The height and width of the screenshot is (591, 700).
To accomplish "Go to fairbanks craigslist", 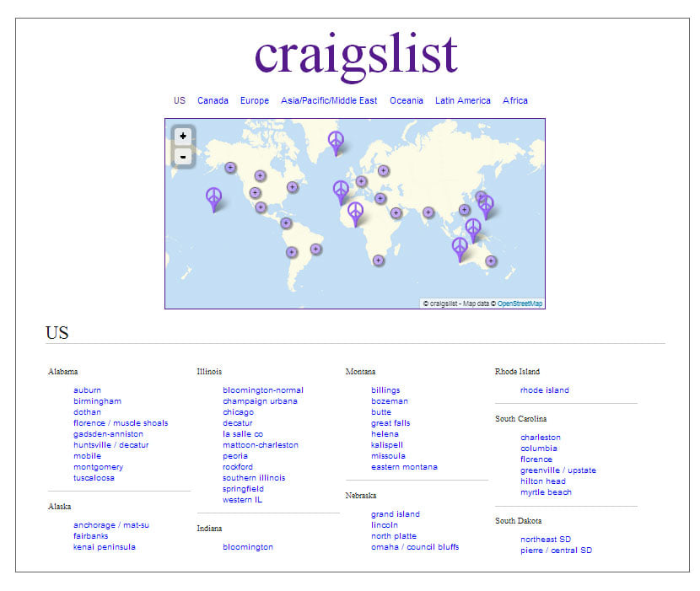I will 90,535.
